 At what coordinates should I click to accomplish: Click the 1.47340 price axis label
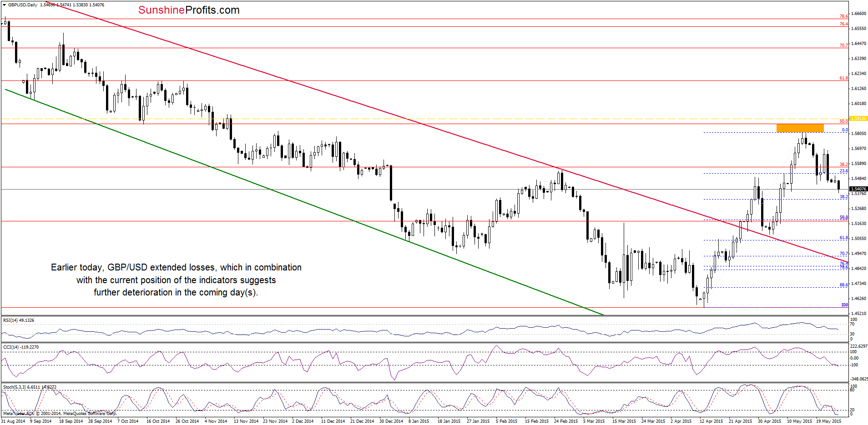858,284
